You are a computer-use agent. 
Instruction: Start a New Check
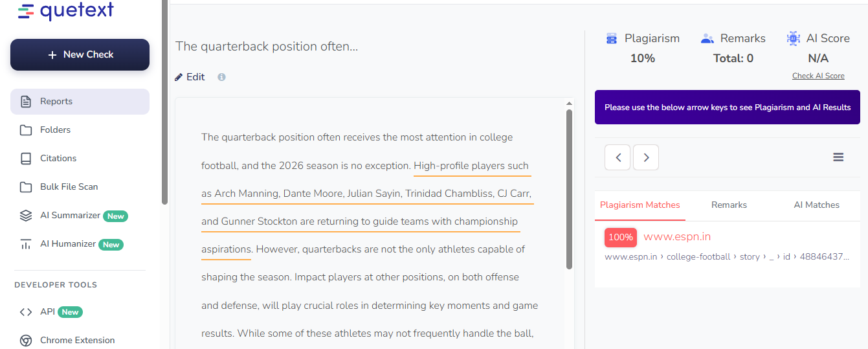[80, 54]
